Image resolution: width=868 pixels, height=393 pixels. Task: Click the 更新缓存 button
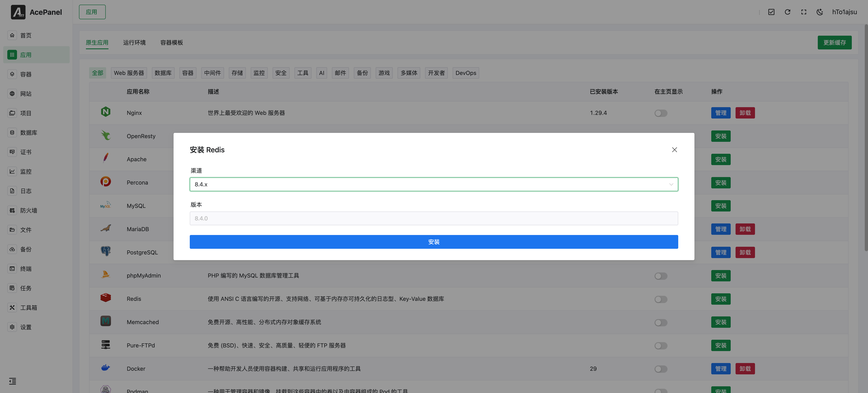(x=834, y=43)
